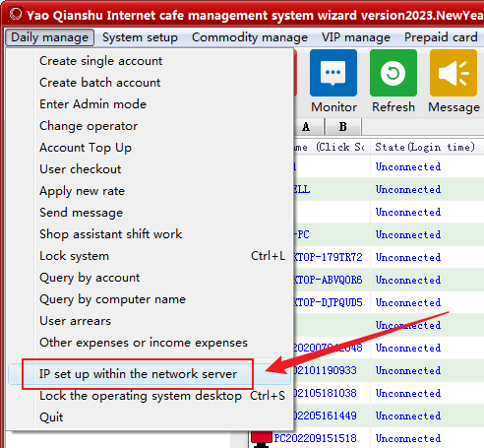The width and height of the screenshot is (484, 448).
Task: Click the Monitor toolbar icon
Action: pos(333,73)
